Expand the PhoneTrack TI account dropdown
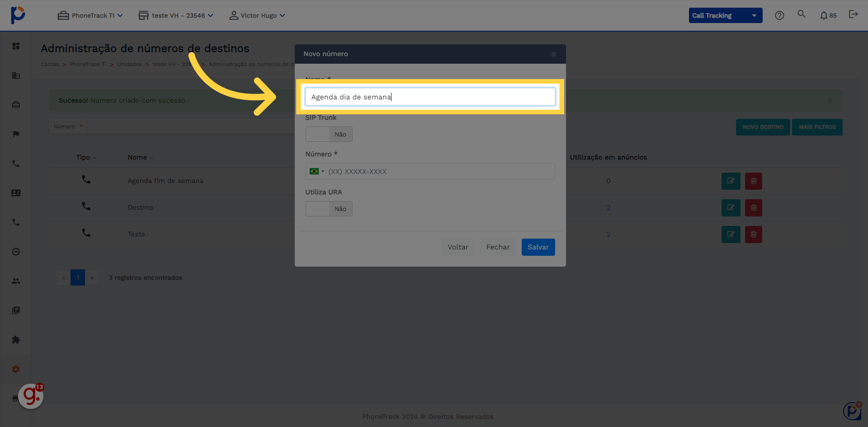 coord(90,15)
